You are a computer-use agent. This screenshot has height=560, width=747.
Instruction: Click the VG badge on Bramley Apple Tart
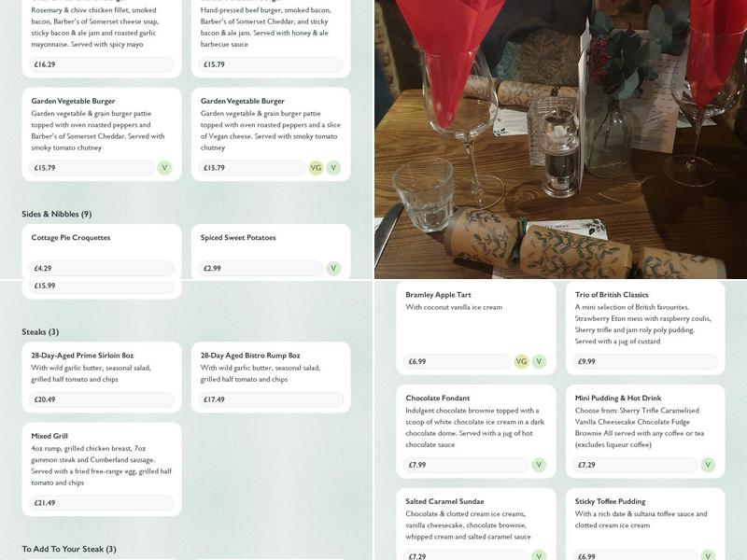(x=521, y=361)
